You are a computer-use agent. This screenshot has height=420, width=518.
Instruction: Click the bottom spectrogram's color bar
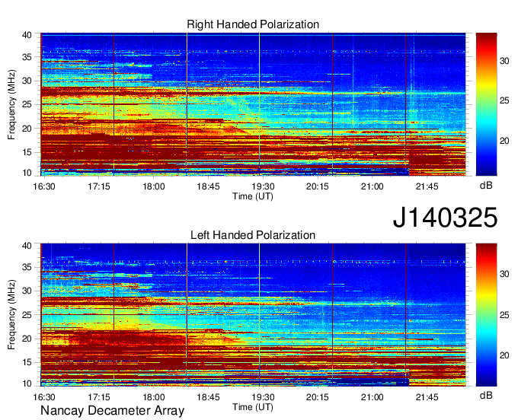[486, 315]
